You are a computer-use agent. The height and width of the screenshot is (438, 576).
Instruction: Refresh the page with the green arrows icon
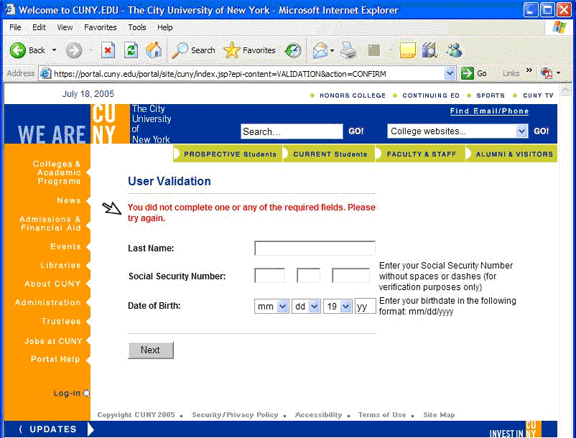tap(131, 50)
